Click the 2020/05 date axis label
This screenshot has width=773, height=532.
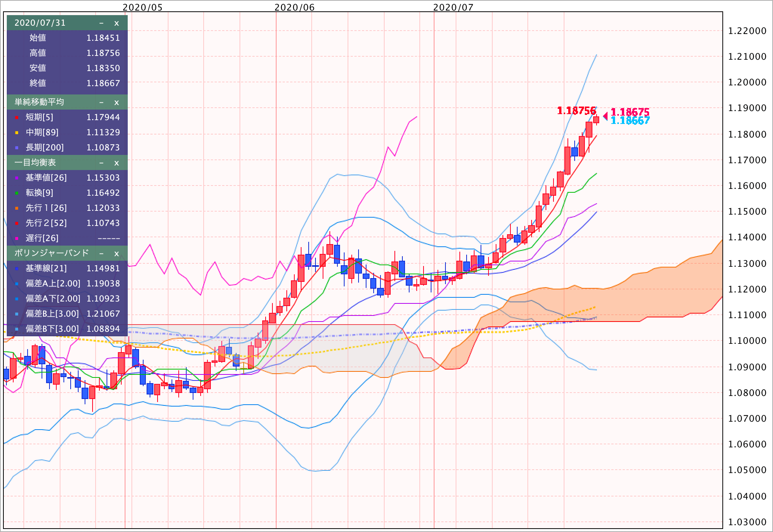pos(143,7)
